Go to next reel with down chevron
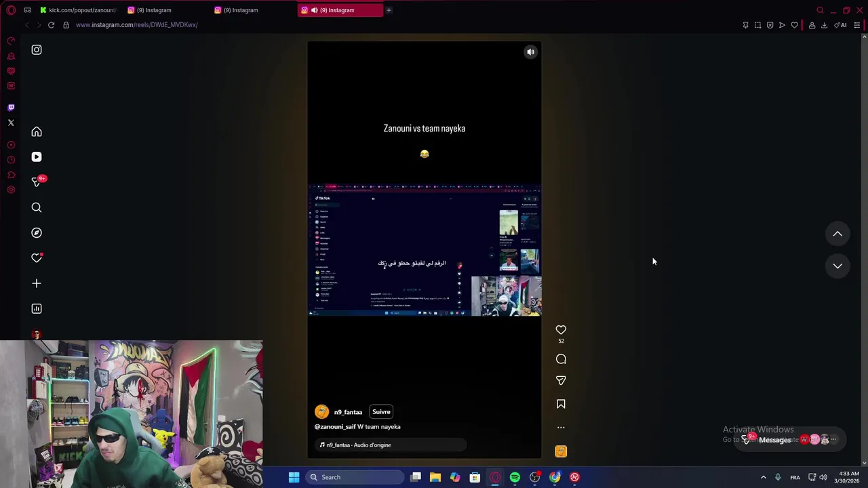This screenshot has width=868, height=488. [x=837, y=266]
